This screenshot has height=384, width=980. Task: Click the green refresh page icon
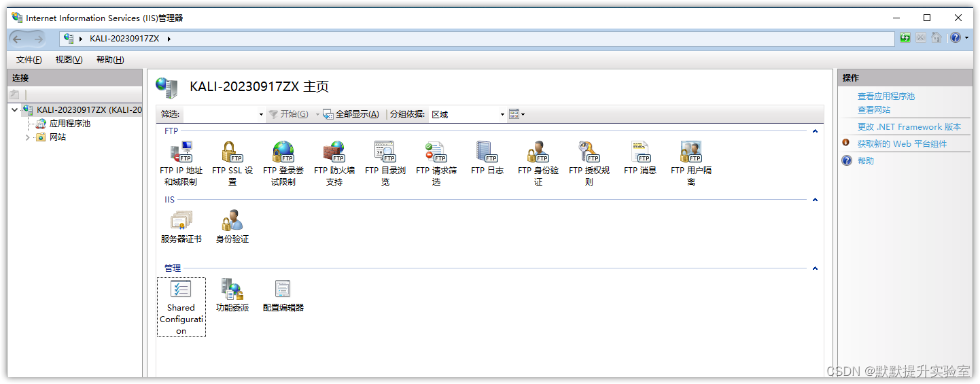click(x=905, y=38)
